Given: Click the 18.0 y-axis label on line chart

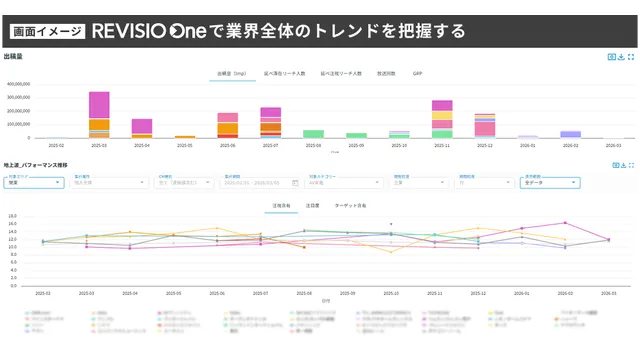Looking at the screenshot, I should 12,216.
